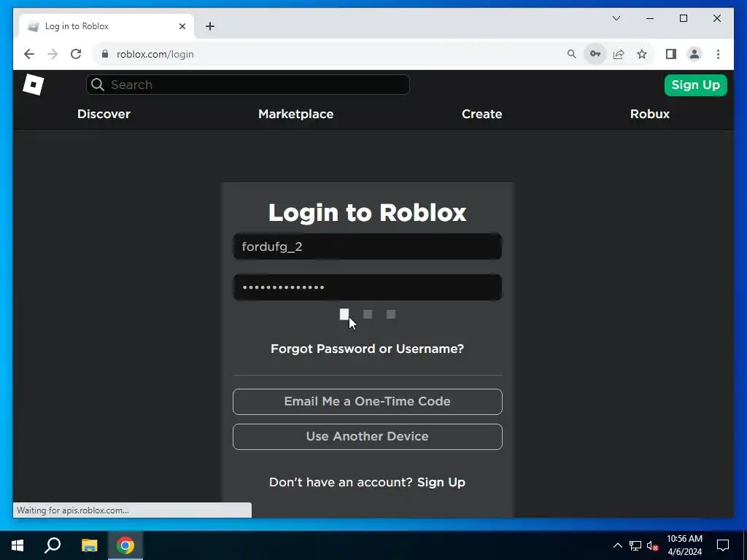
Task: Open the Chrome profile avatar icon
Action: (694, 54)
